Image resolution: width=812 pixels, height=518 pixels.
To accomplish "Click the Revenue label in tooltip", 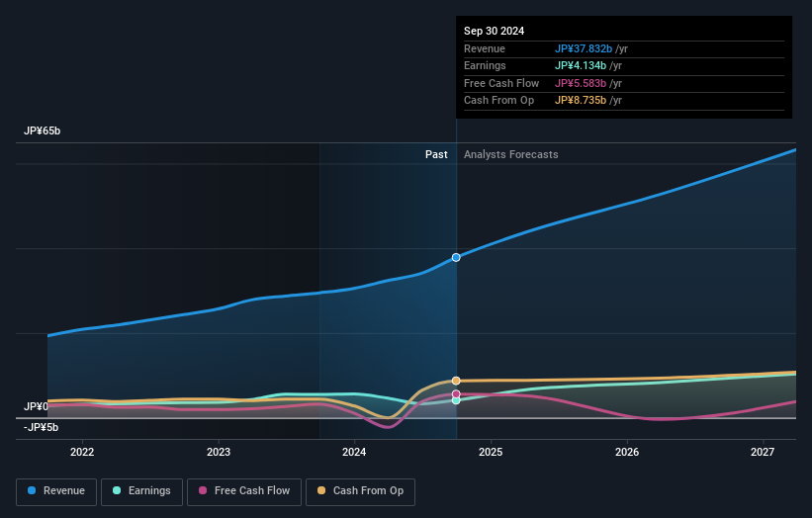I will pyautogui.click(x=485, y=48).
